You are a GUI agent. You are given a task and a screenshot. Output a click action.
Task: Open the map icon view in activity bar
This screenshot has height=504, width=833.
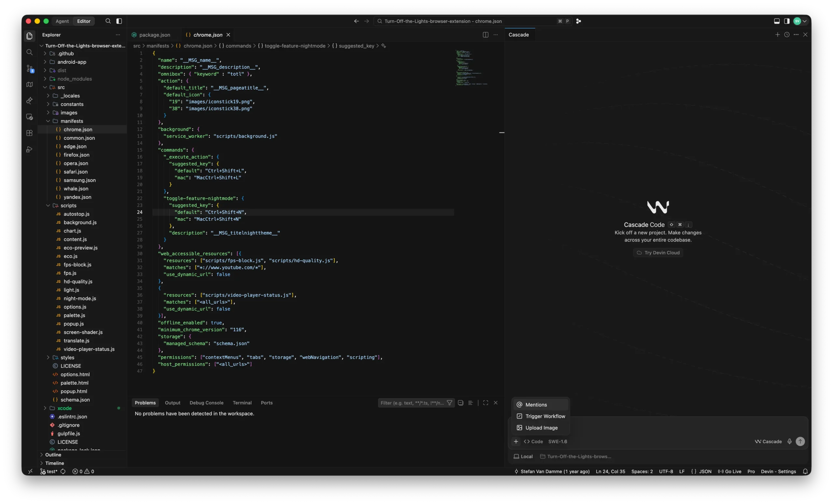(x=29, y=85)
